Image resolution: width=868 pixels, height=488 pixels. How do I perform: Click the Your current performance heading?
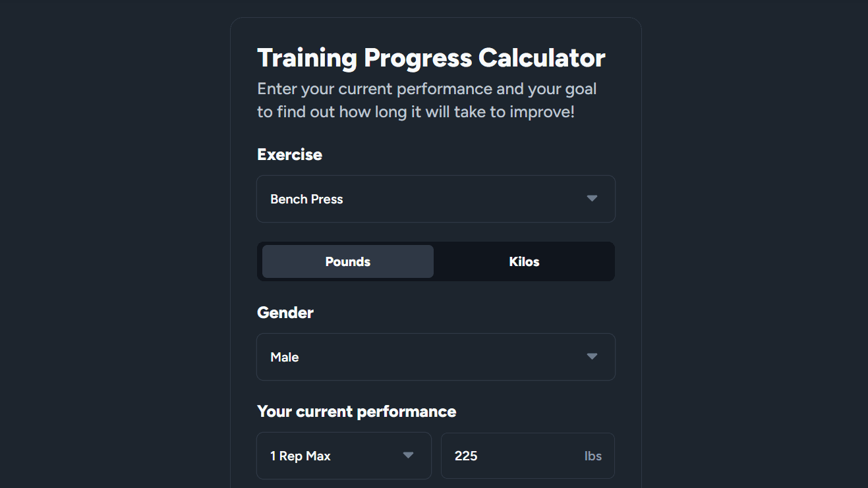[357, 411]
